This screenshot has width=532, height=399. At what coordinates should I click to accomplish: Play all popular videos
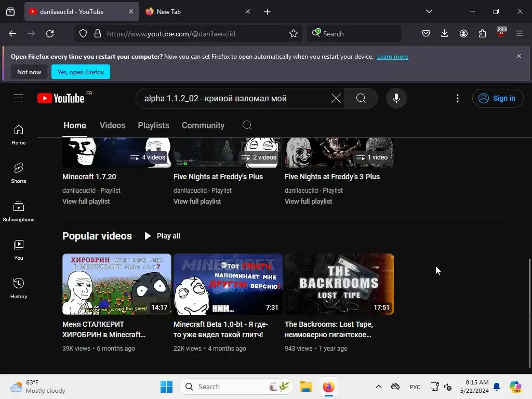click(x=162, y=236)
